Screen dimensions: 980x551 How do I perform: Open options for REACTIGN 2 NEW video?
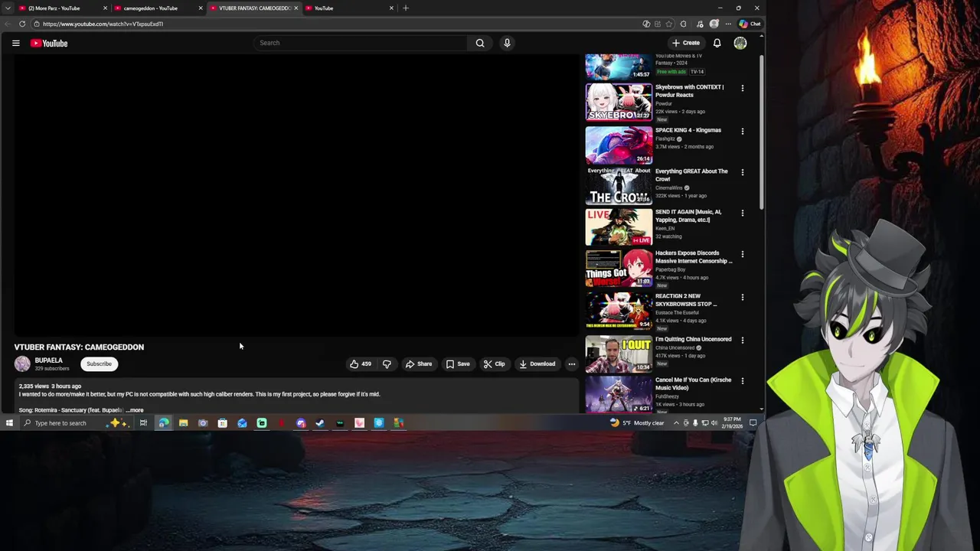click(x=742, y=297)
